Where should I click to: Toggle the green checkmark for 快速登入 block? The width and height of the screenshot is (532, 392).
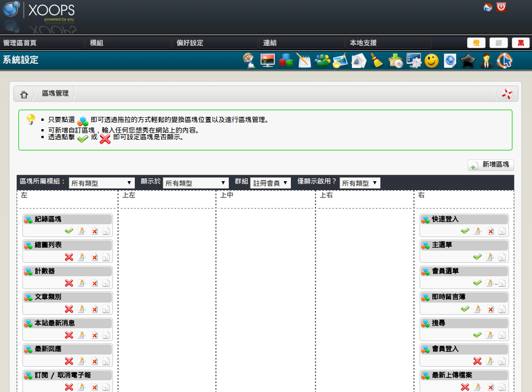click(x=465, y=231)
